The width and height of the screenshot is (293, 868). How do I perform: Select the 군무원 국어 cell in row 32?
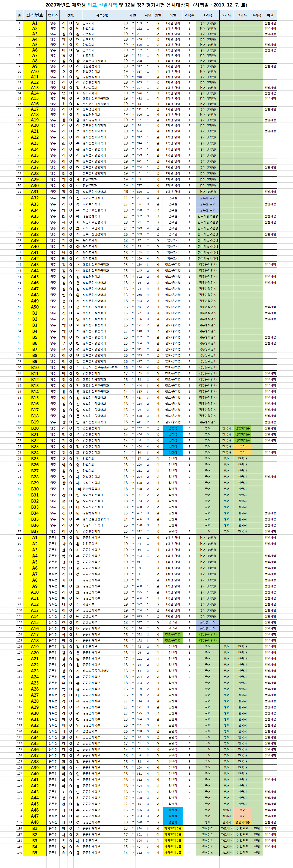(208, 198)
